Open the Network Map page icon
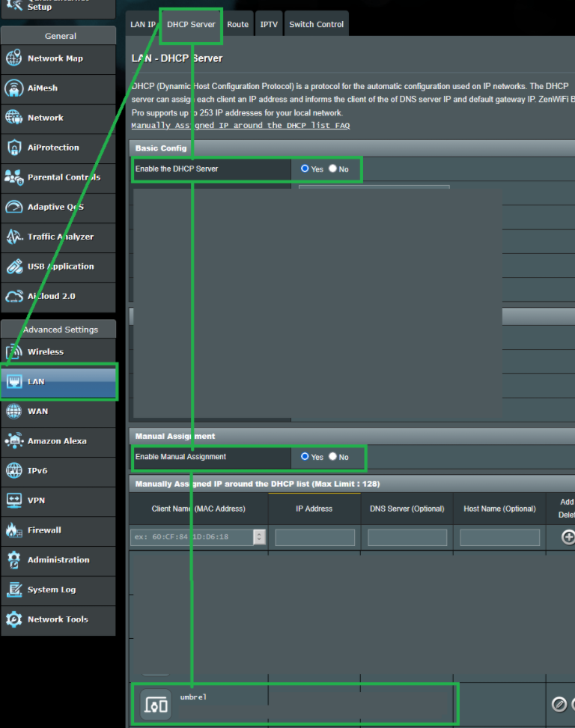575x728 pixels. [x=14, y=58]
